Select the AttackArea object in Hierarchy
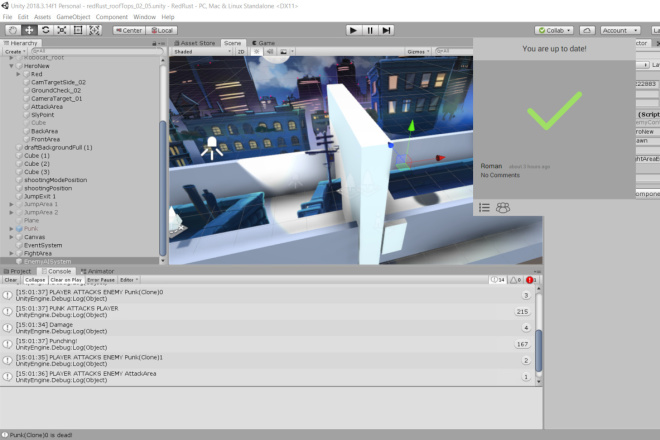This screenshot has width=660, height=440. [x=47, y=107]
